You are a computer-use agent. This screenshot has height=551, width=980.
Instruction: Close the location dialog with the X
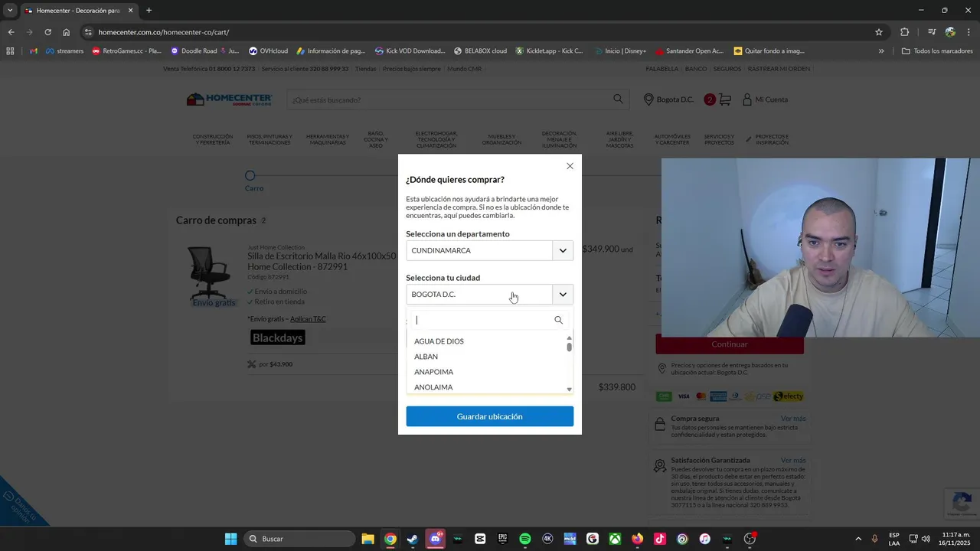point(570,166)
